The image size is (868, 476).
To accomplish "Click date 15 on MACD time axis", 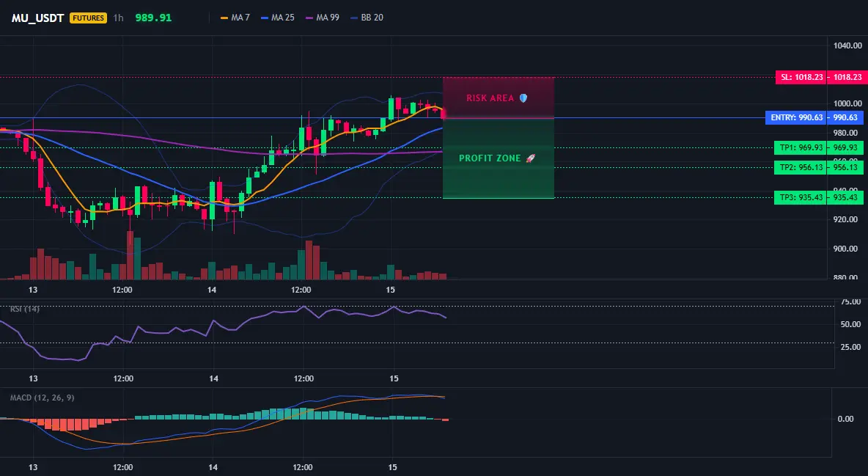I will pos(392,467).
